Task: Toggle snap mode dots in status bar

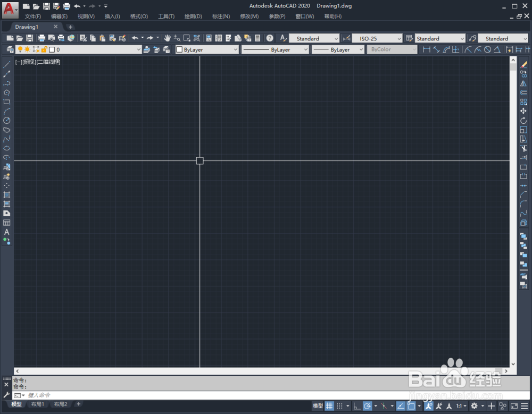Action: [x=339, y=406]
